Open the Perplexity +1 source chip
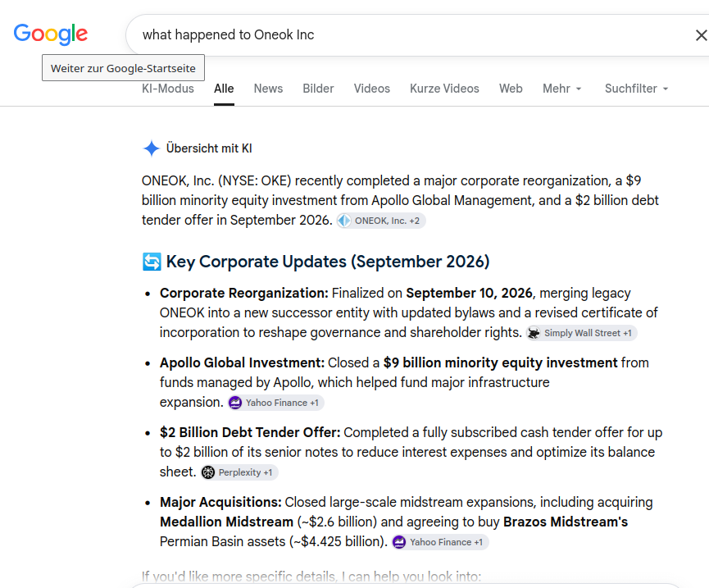 pyautogui.click(x=239, y=472)
